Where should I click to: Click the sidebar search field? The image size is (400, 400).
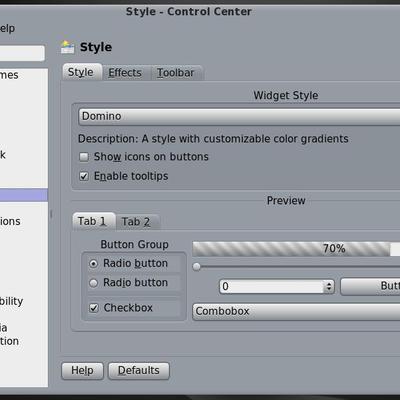pos(22,53)
